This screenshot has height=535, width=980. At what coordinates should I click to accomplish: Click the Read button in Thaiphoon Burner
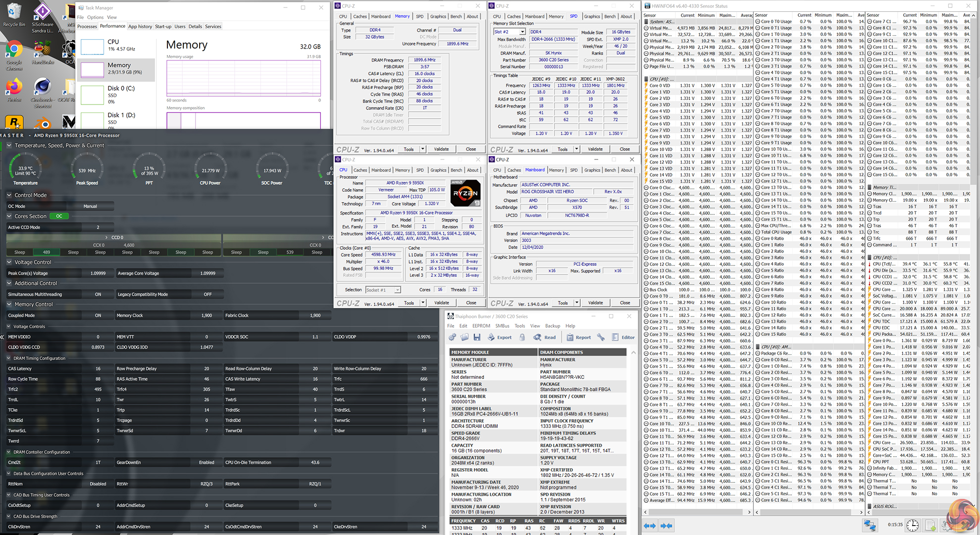(x=545, y=337)
